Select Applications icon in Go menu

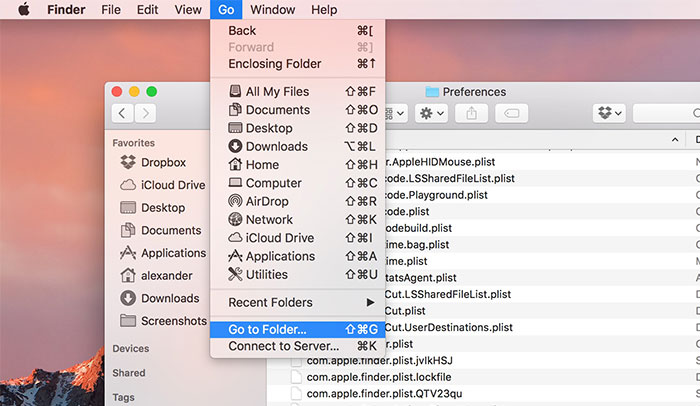click(235, 256)
